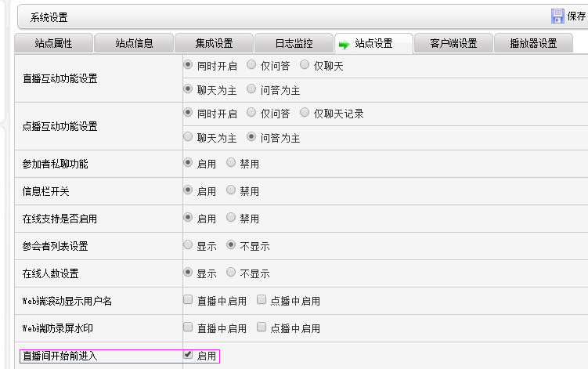Select 仅聊天 for 直播互动功能设置
Image resolution: width=588 pixels, height=369 pixels.
305,66
